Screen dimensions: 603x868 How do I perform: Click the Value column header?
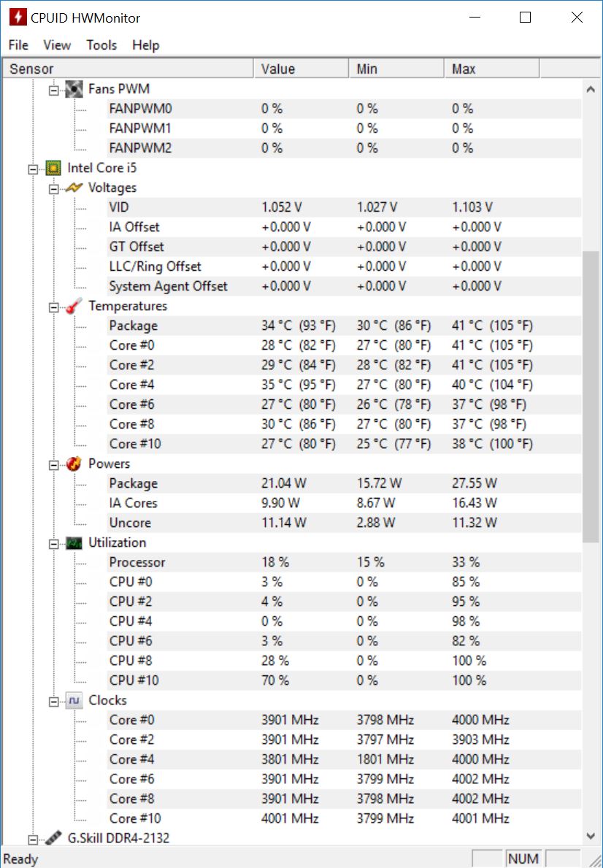(x=278, y=69)
